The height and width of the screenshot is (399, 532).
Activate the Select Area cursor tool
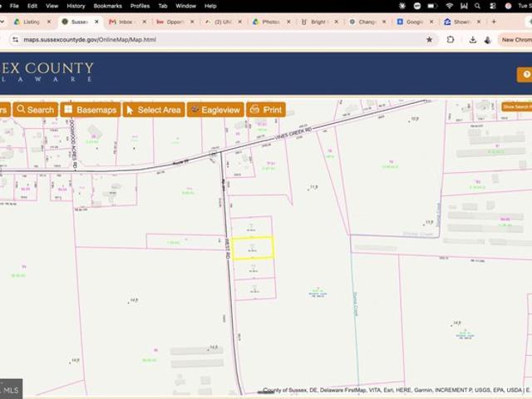coord(154,110)
